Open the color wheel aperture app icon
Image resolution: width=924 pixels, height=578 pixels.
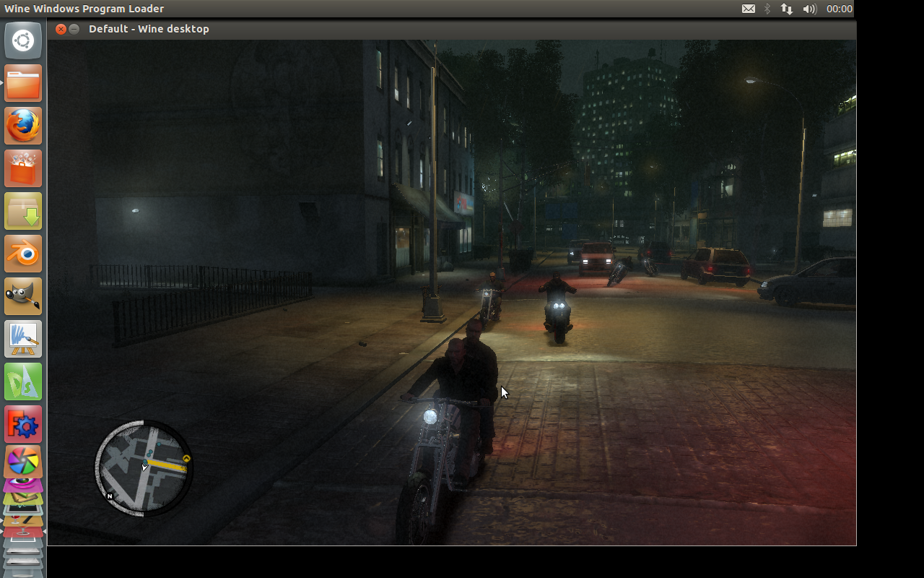coord(23,461)
